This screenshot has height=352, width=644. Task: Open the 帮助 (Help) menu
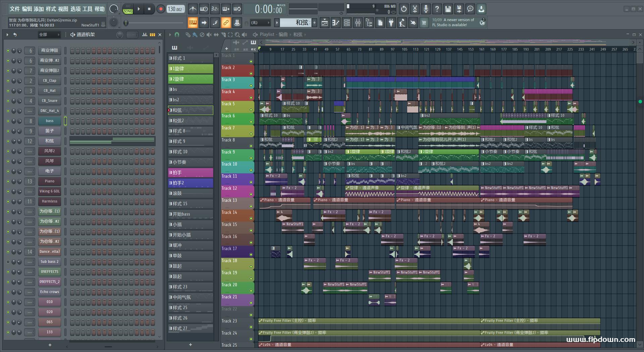(x=100, y=9)
